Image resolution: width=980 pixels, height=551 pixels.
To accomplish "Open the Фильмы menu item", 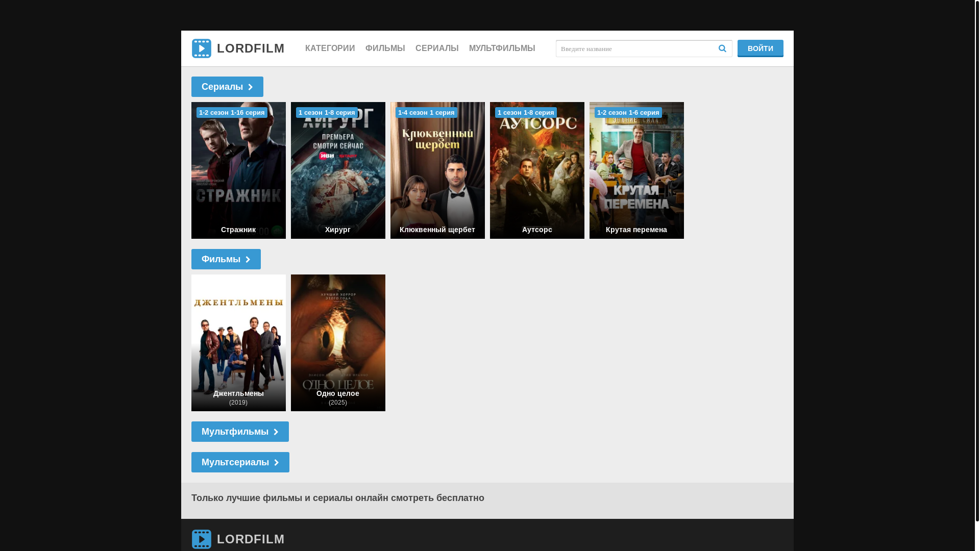I will pos(385,48).
